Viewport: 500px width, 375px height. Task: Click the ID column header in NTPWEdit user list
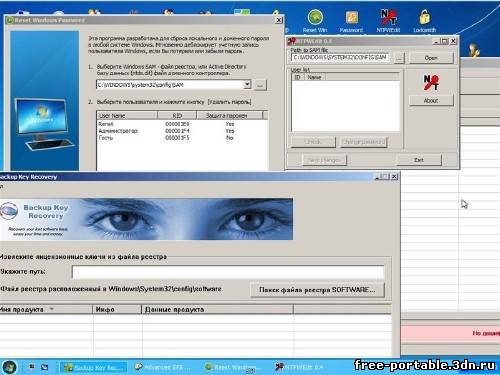pos(298,77)
